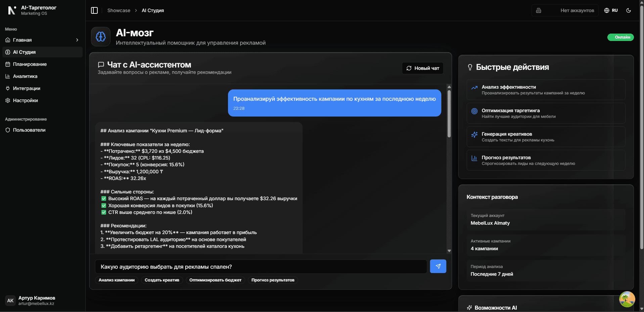Click the target icon for Оптимизация таргетинга
The height and width of the screenshot is (312, 644).
click(x=474, y=111)
